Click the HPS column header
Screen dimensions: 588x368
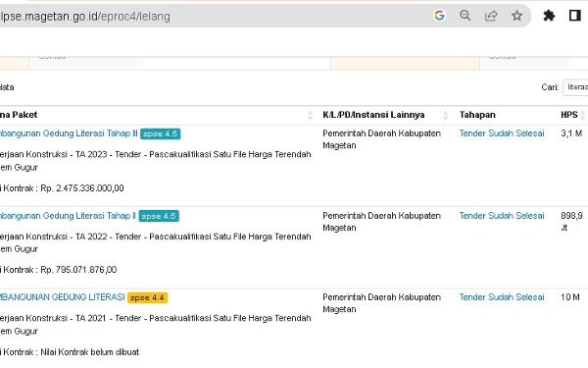tap(568, 115)
